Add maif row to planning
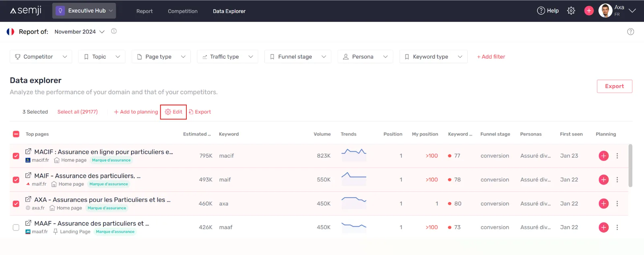The width and height of the screenshot is (644, 255). tap(604, 180)
